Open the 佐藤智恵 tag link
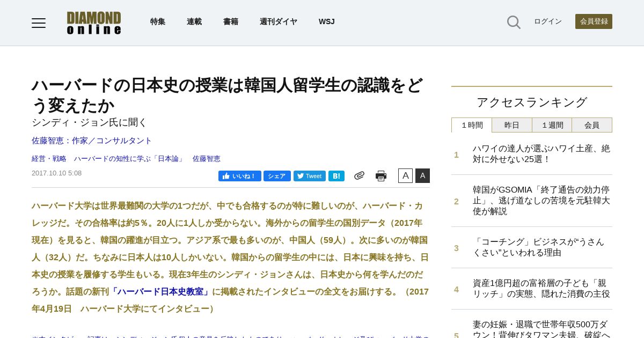Viewport: 644px width, 338px height. pos(207,159)
